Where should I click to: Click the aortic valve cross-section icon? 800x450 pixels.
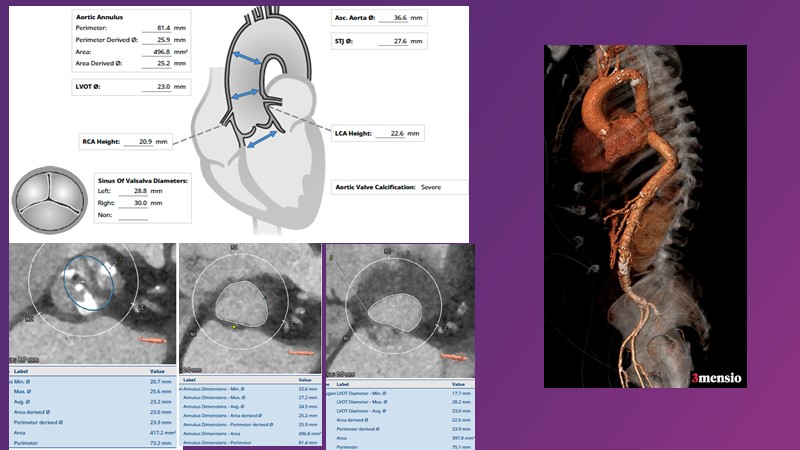tap(45, 196)
